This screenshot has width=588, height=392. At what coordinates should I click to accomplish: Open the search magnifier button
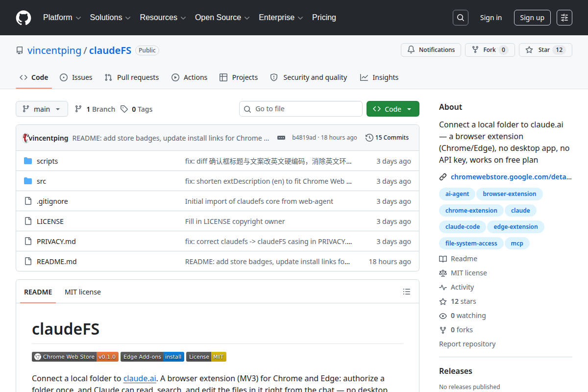tap(461, 18)
